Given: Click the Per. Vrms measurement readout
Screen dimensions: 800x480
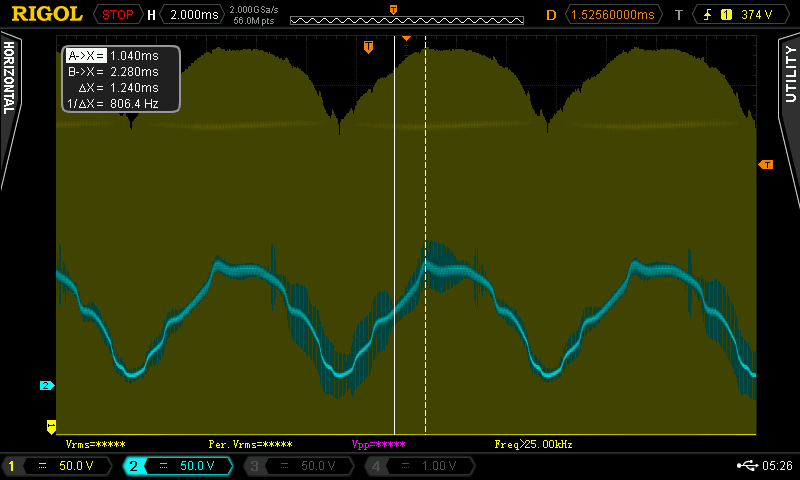Looking at the screenshot, I should point(250,444).
